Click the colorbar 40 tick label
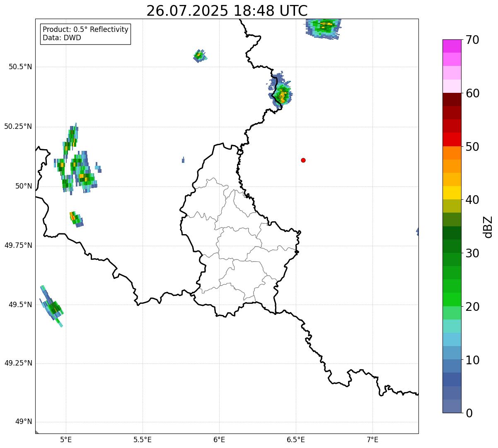Viewport: 498px width, 448px height. click(x=472, y=200)
